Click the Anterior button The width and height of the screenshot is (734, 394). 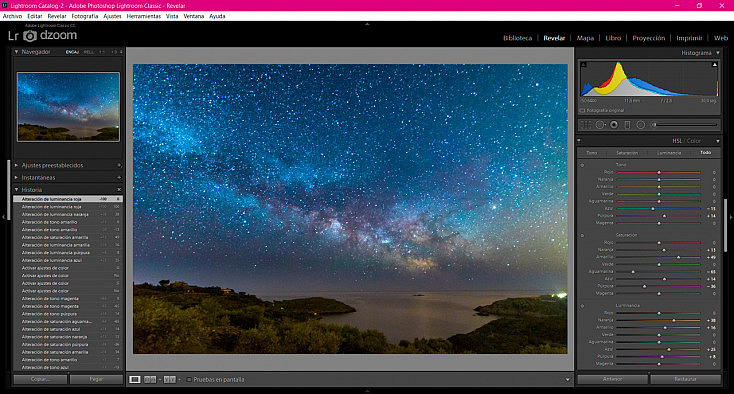click(612, 379)
